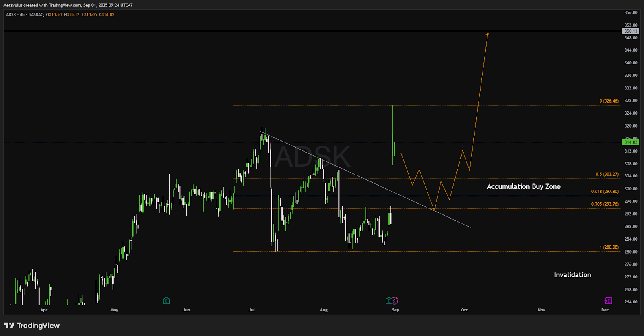
Task: Click the 264.00 price scale label
Action: click(631, 302)
